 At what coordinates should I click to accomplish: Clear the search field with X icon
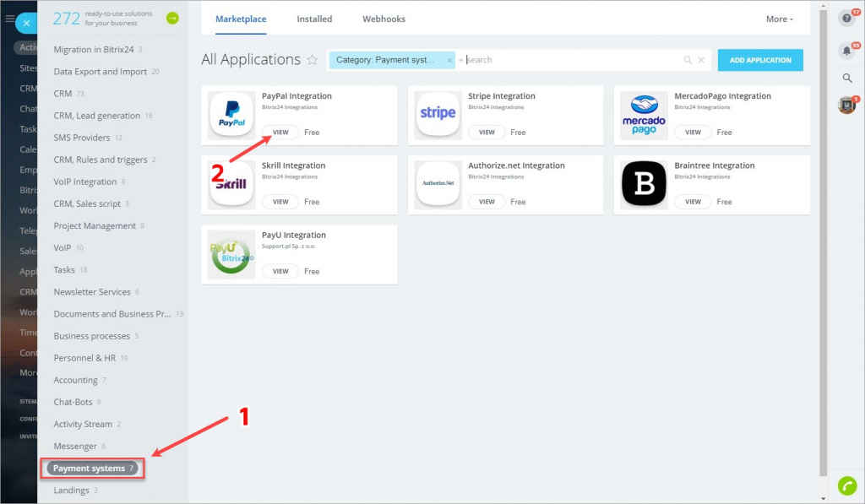point(701,60)
